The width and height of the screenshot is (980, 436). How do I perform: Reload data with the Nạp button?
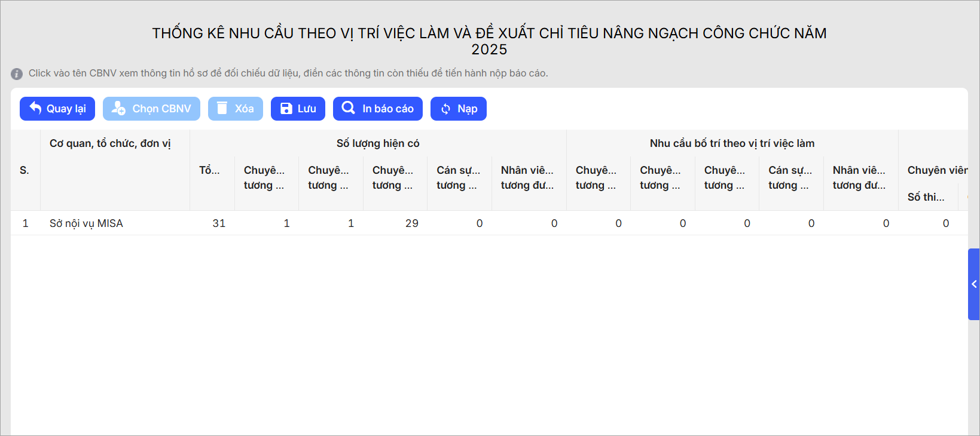[458, 109]
